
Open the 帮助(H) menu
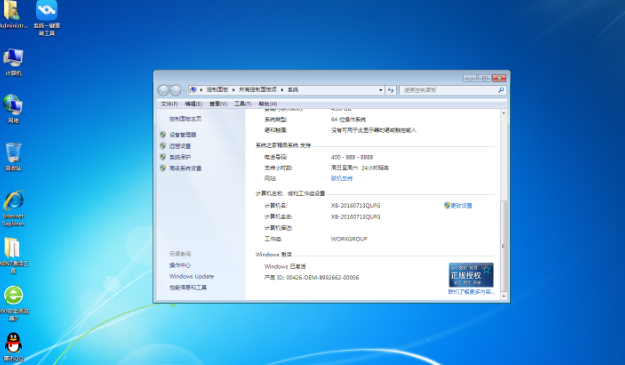point(267,104)
